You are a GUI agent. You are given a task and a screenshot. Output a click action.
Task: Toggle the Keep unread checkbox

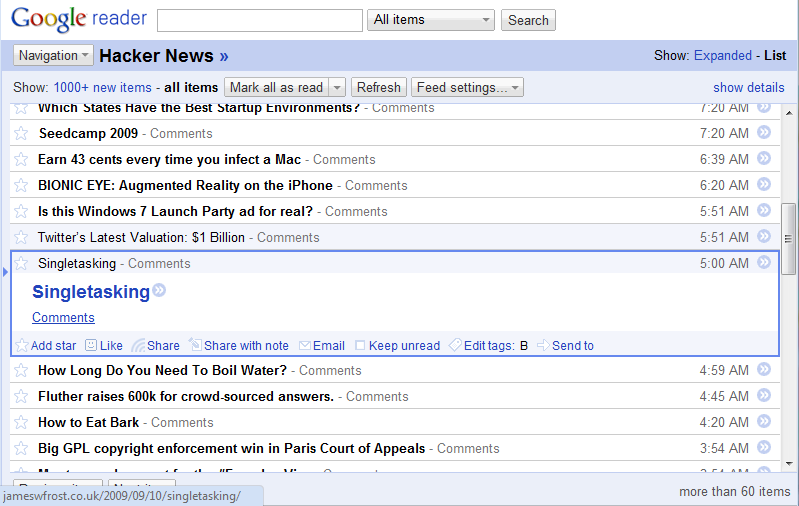[361, 346]
